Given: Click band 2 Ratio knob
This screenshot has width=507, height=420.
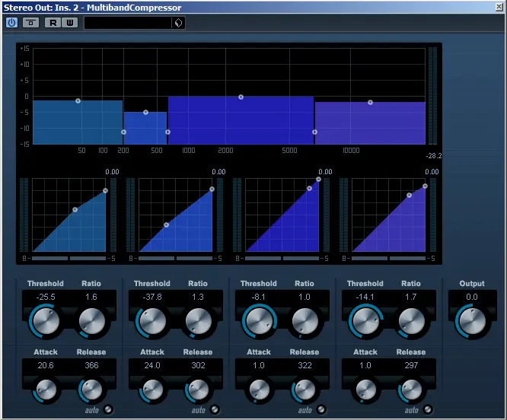Looking at the screenshot, I should click(197, 323).
